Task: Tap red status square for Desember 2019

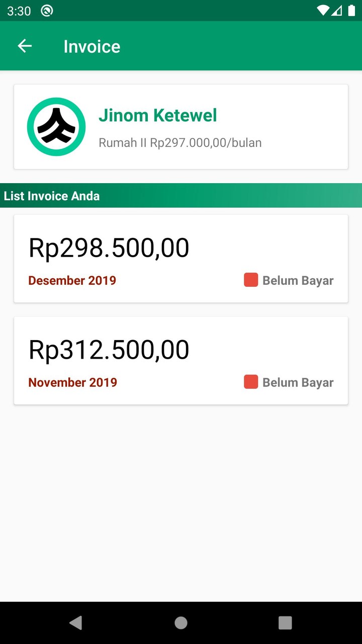Action: [x=251, y=280]
